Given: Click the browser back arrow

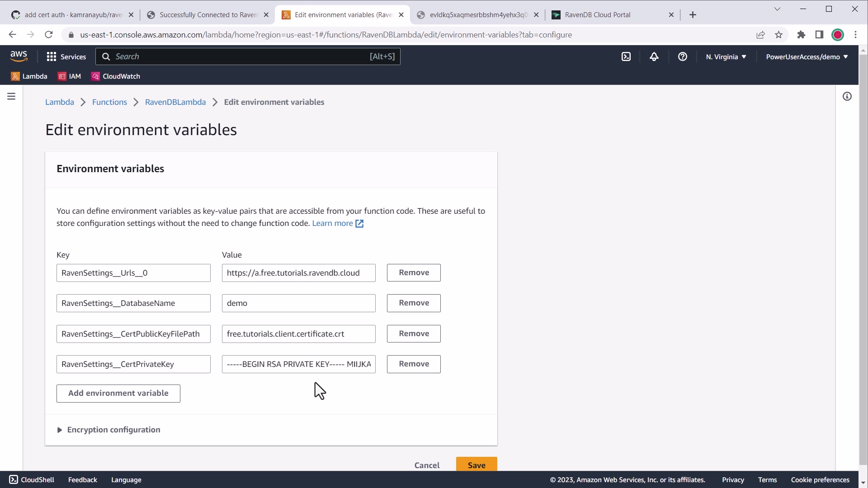Looking at the screenshot, I should 12,35.
